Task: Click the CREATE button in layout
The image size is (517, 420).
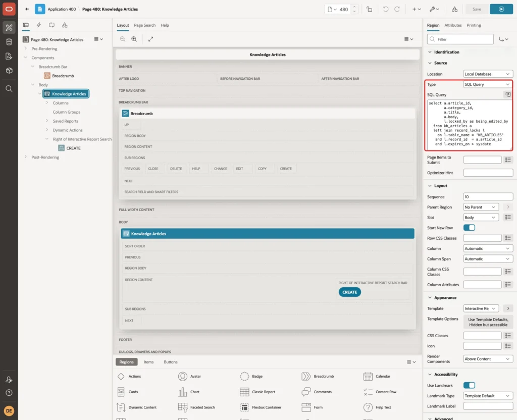Action: [349, 292]
